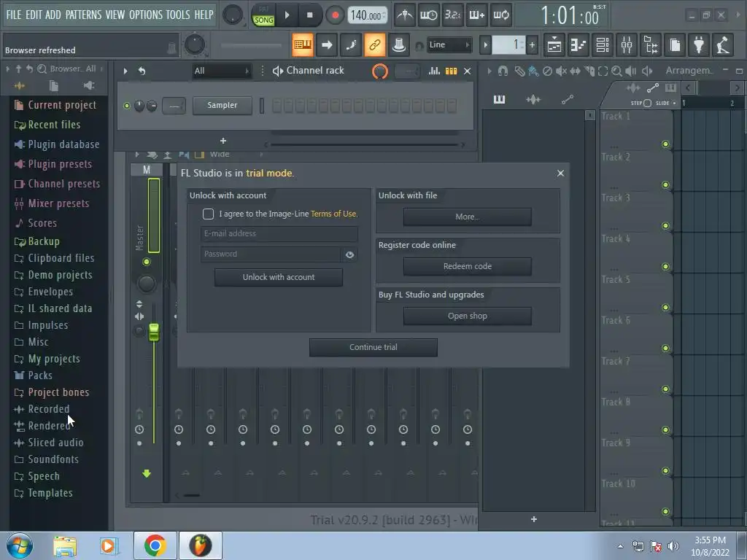Select the zoom magnifier tool in playlist

pyautogui.click(x=616, y=71)
